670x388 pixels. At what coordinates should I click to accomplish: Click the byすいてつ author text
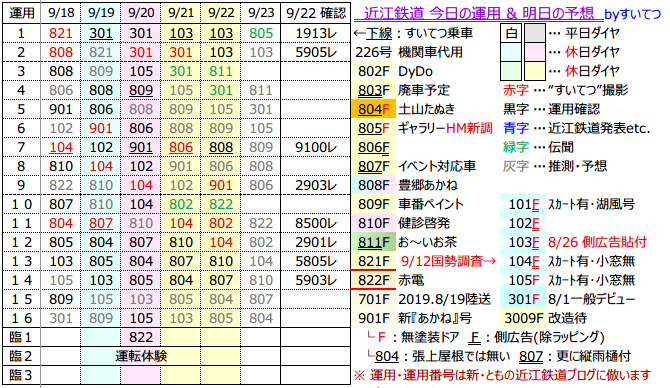pyautogui.click(x=633, y=15)
